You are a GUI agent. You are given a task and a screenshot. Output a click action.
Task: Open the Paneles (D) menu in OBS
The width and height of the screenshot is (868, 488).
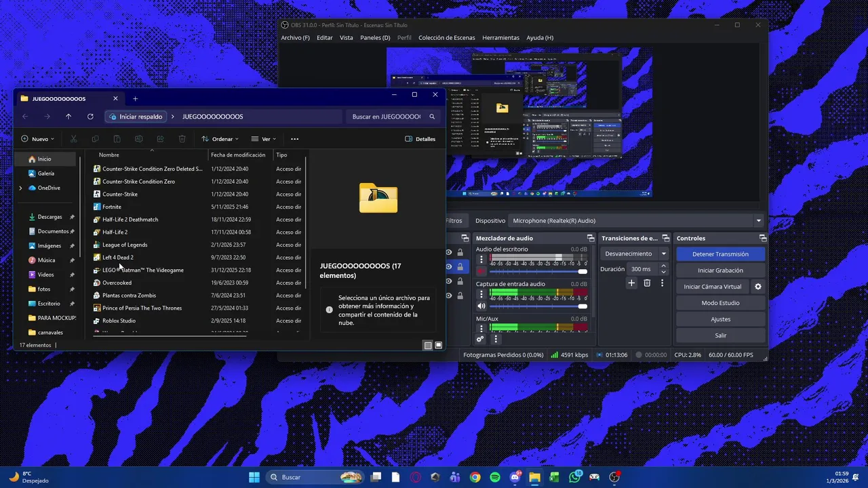[x=375, y=38]
